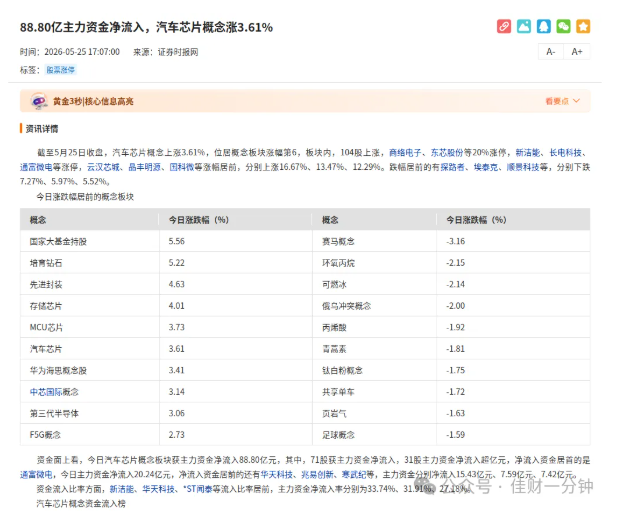The image size is (619, 523).
Task: Open 华天科技 link next to 兆易创新
Action: tap(276, 474)
